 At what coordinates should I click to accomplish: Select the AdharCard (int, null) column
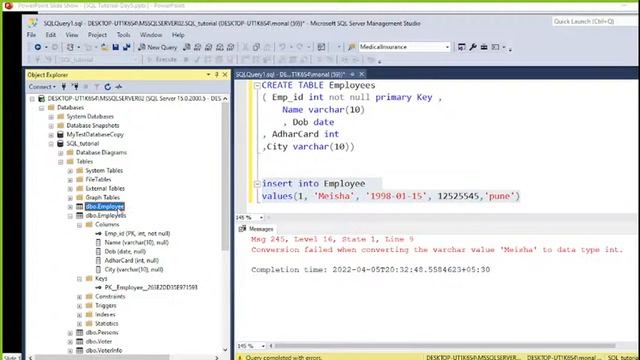pos(131,260)
